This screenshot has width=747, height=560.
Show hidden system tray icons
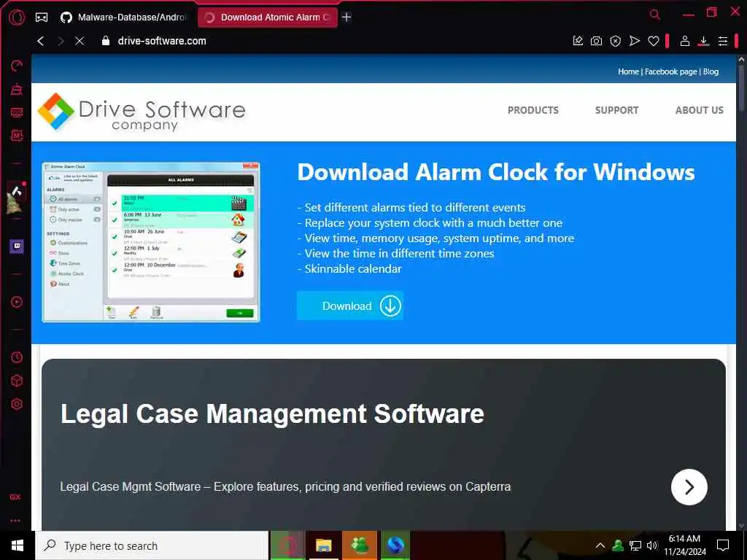coord(600,545)
